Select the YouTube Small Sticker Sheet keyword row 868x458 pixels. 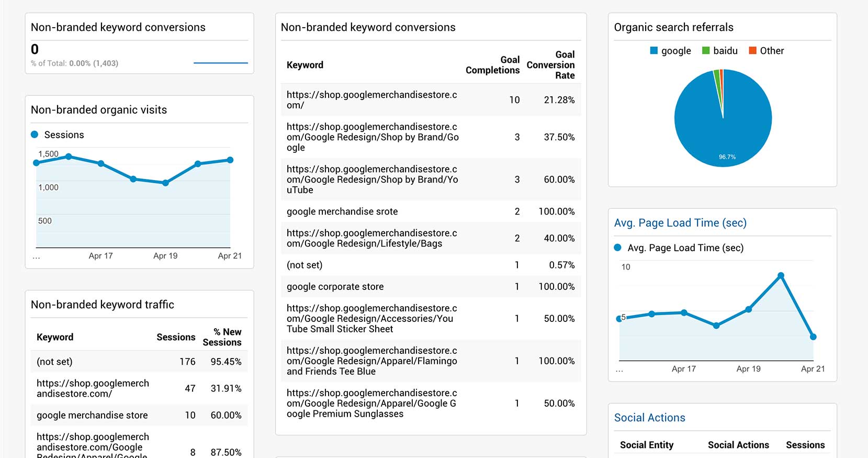[431, 318]
